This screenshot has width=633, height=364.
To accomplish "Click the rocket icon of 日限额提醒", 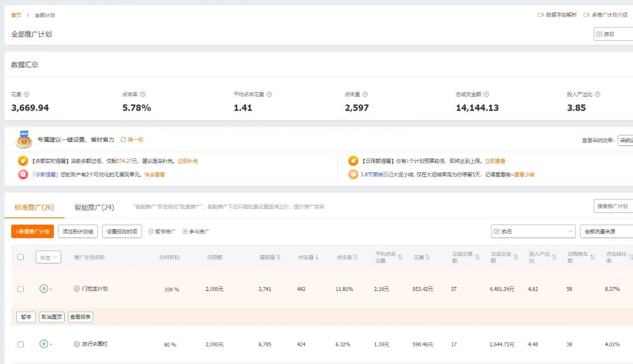I will [353, 161].
